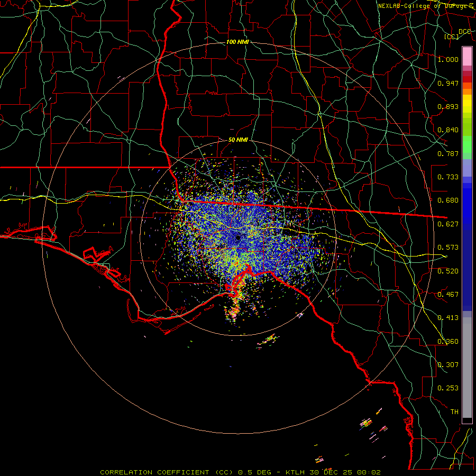Click the 100 NMI range ring label

pyautogui.click(x=237, y=42)
